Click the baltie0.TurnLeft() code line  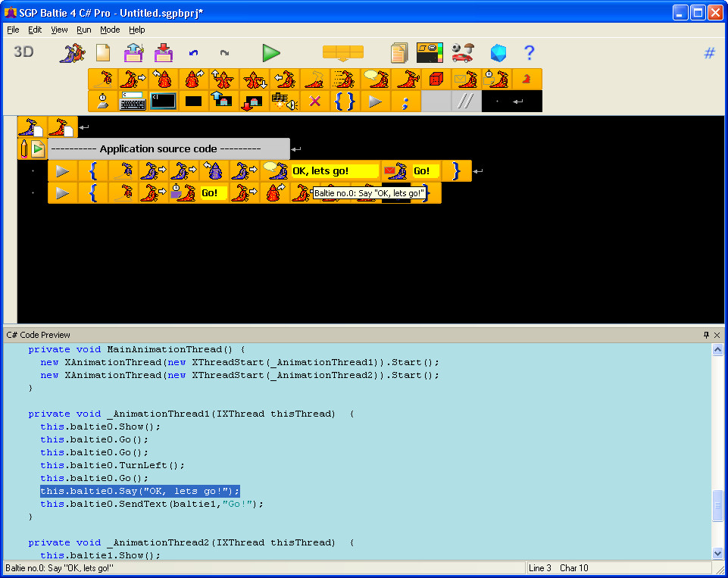[x=112, y=465]
